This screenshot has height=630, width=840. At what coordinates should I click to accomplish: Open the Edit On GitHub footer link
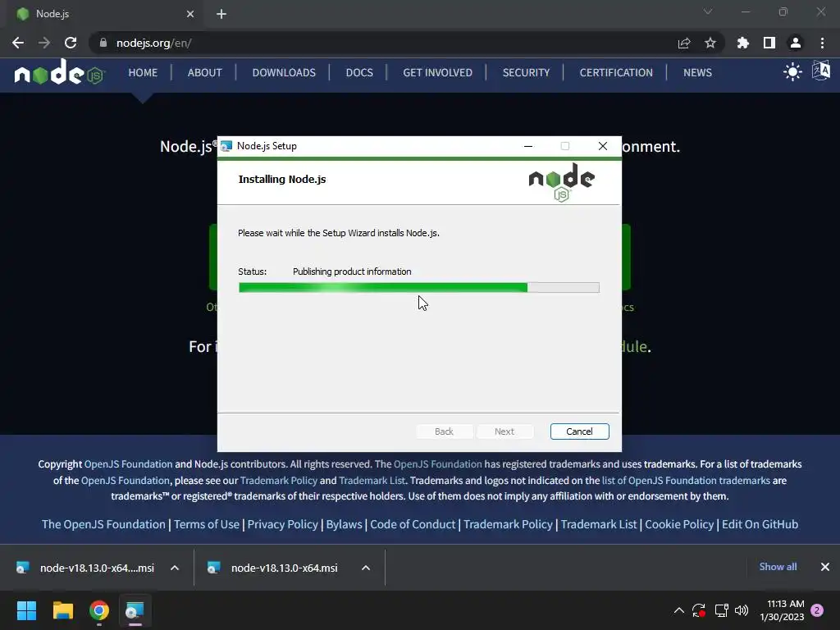click(x=760, y=524)
